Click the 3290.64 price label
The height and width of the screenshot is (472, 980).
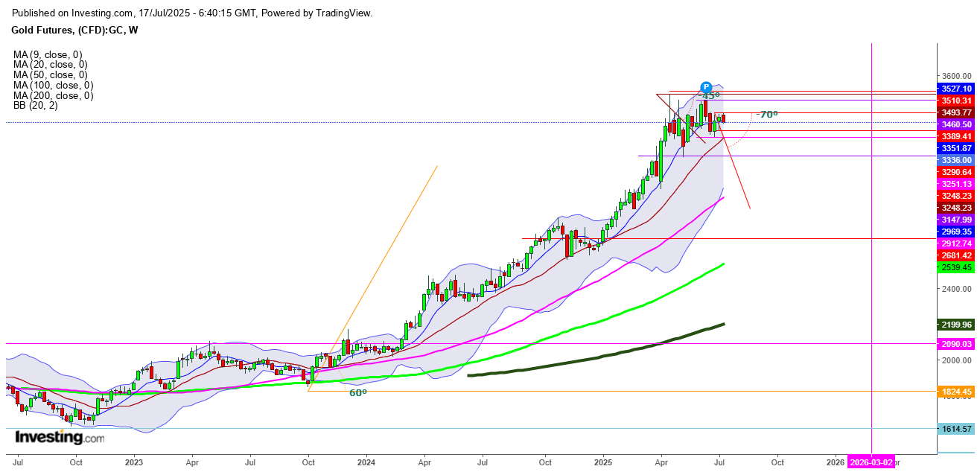click(x=955, y=172)
